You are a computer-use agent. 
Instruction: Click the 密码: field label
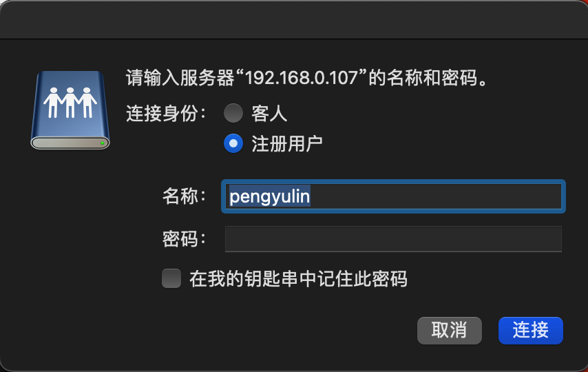(x=184, y=239)
